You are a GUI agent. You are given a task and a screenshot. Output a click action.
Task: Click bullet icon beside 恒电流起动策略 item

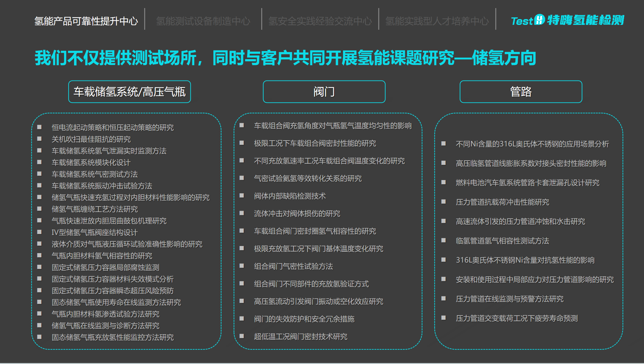[x=39, y=127]
